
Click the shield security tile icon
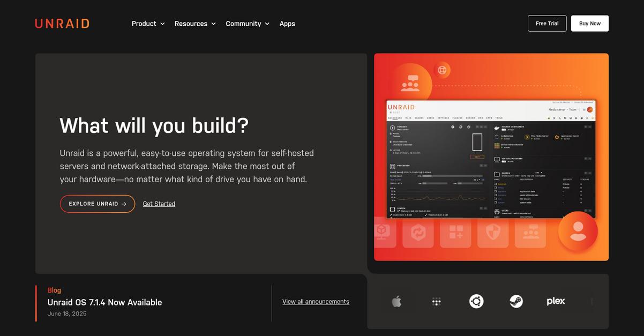pos(493,232)
